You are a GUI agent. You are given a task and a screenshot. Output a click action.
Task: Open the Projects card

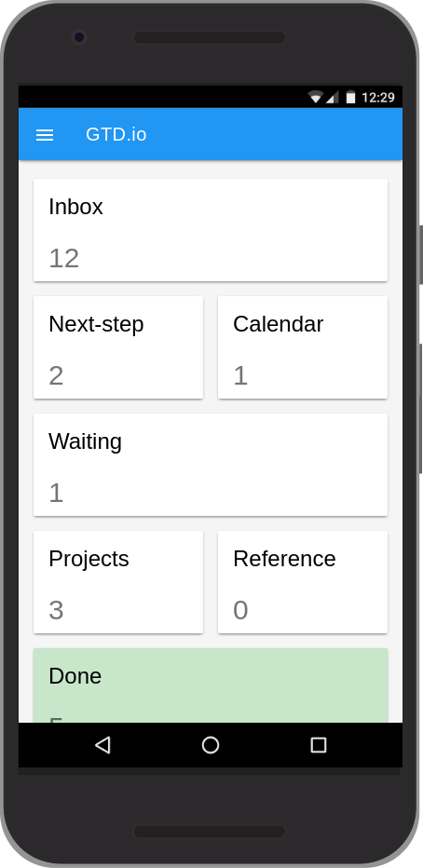click(118, 582)
